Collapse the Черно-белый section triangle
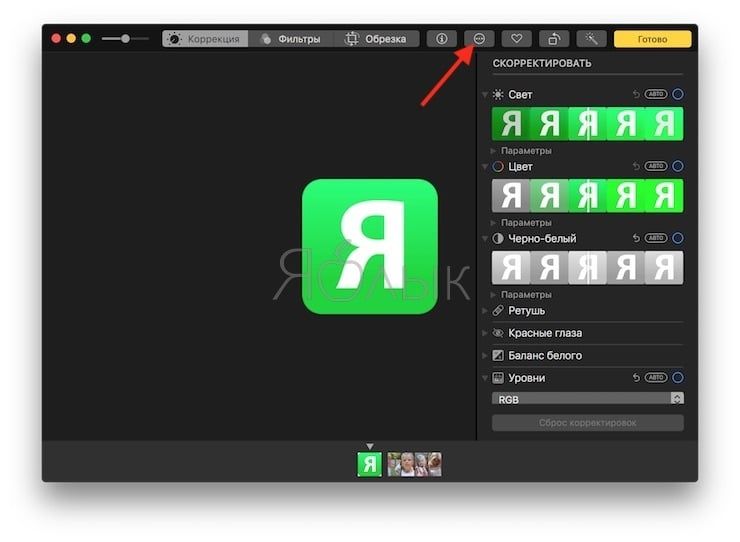 click(x=485, y=239)
